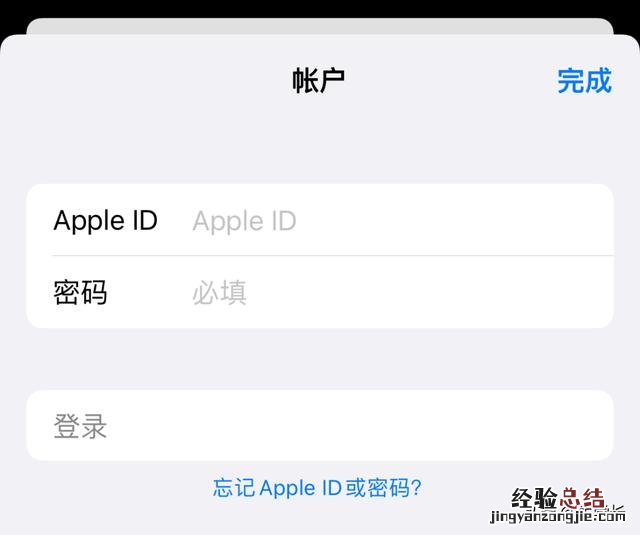The image size is (640, 535).
Task: Click the jingyanzongjie.com watermark URL
Action: click(558, 516)
